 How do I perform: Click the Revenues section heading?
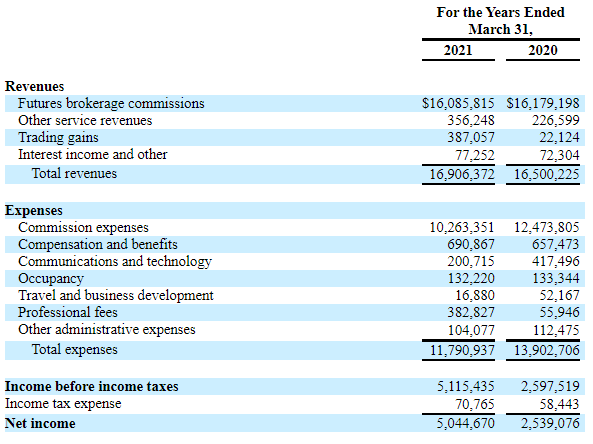tap(34, 86)
